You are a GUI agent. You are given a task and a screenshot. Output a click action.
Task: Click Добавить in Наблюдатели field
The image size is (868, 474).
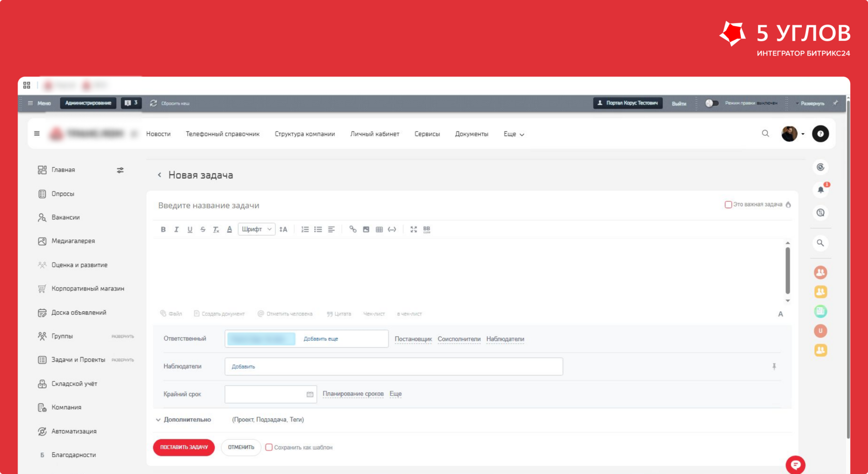tap(243, 367)
